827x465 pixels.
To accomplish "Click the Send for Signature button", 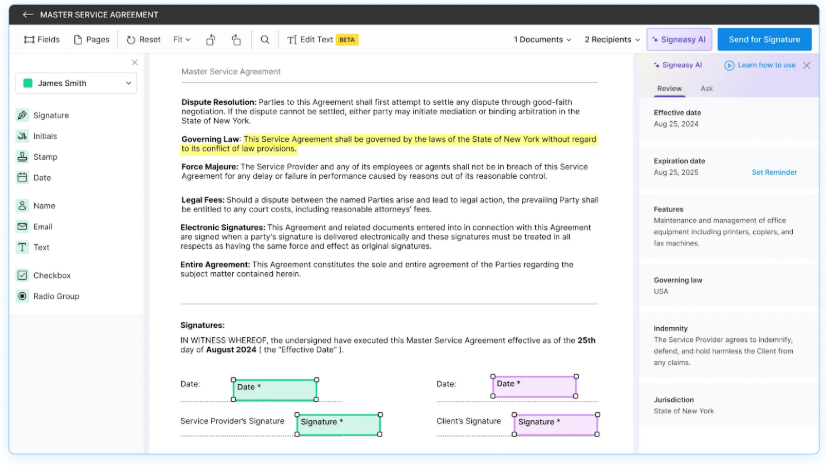I will click(x=764, y=40).
